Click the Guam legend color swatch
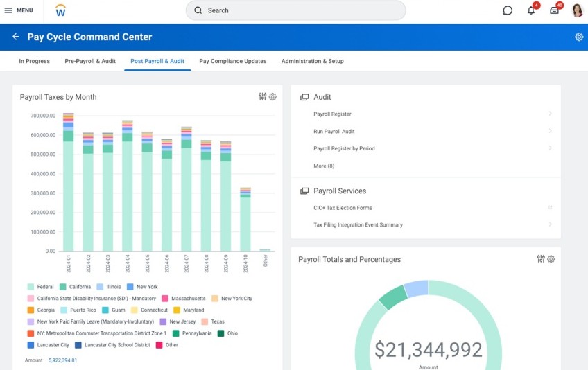Screen dimensions: 588x370 (105, 310)
